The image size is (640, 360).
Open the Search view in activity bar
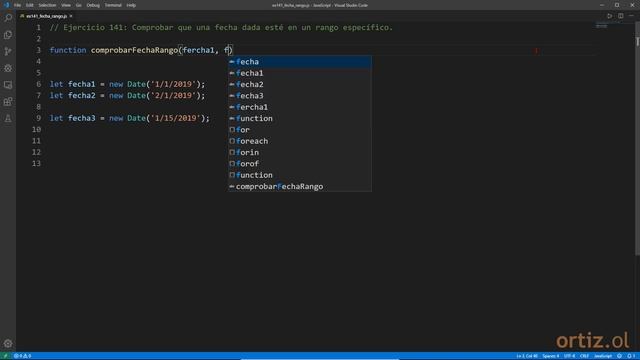coord(8,18)
